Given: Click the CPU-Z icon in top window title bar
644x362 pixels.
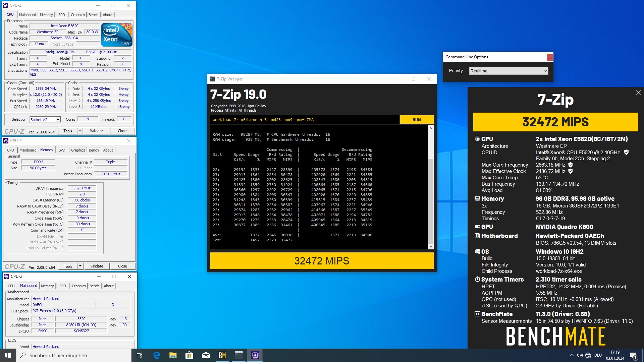Looking at the screenshot, I should [x=5, y=5].
